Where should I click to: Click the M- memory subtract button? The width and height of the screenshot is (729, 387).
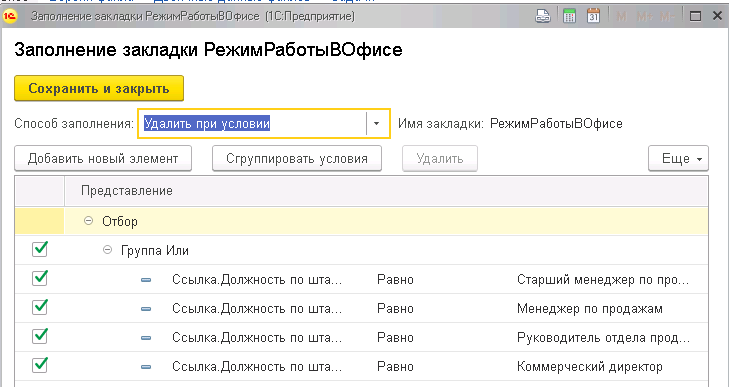[667, 17]
